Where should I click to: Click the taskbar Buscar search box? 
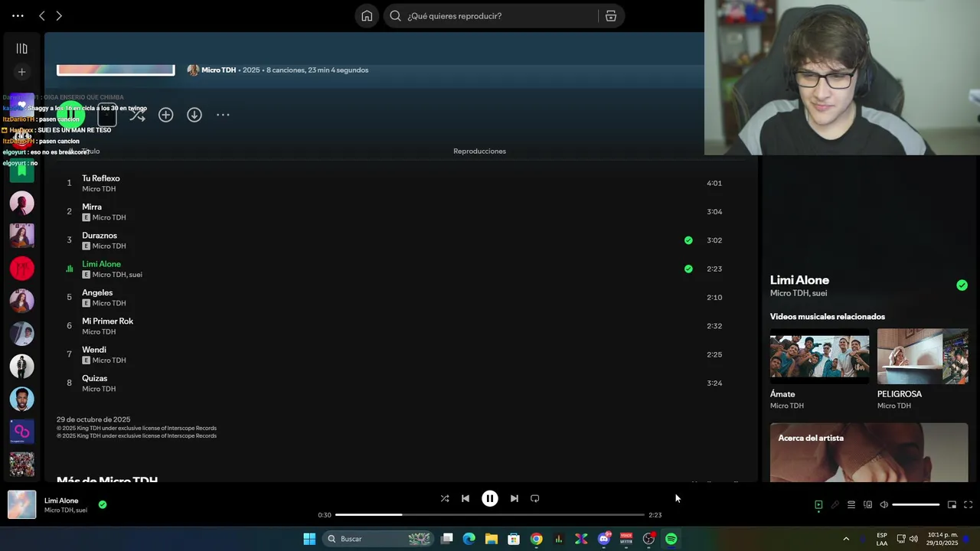[378, 539]
